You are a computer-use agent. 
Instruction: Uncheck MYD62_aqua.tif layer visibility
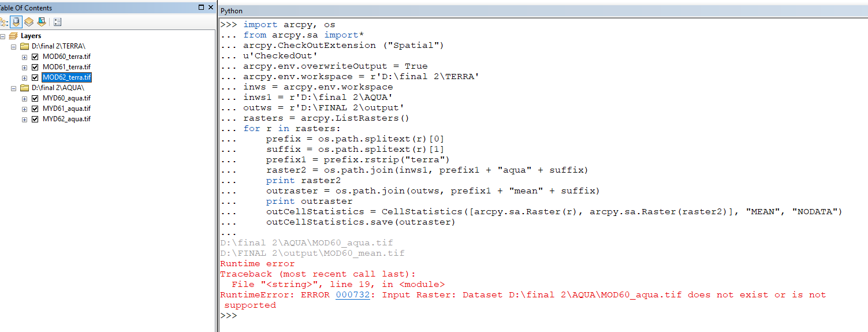click(x=35, y=119)
